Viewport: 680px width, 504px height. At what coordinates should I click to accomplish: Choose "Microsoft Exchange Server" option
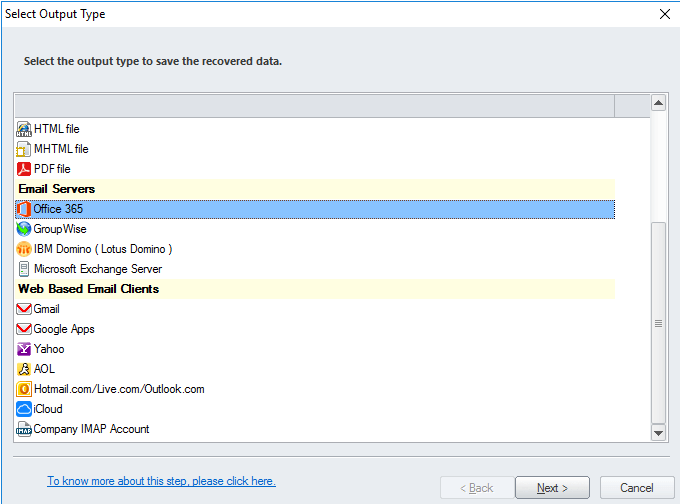pyautogui.click(x=98, y=269)
